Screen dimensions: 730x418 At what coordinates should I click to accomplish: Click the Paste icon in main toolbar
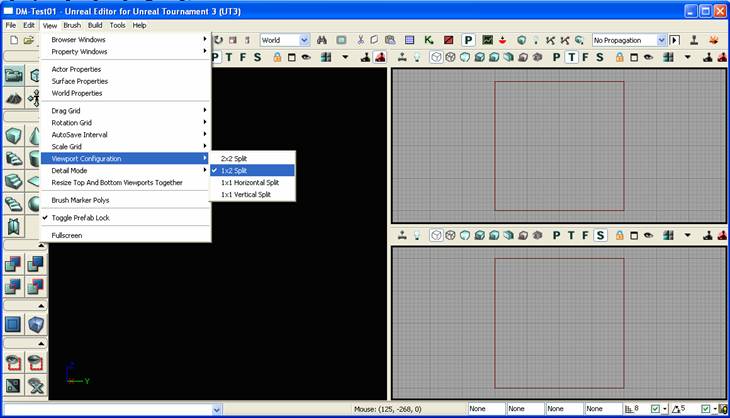pos(390,40)
